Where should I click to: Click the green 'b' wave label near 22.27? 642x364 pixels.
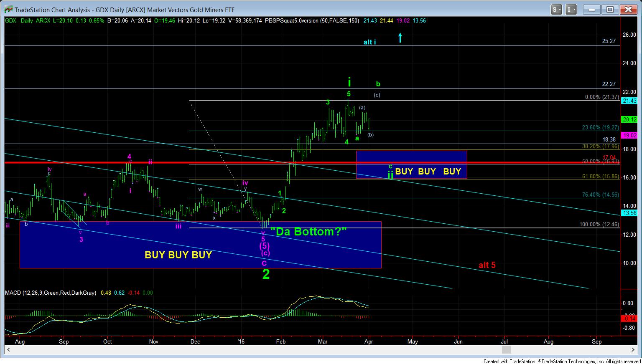pos(378,84)
